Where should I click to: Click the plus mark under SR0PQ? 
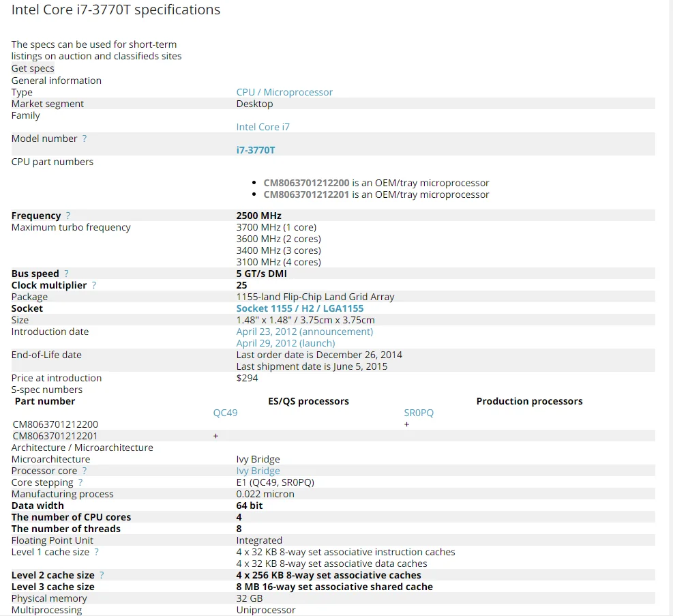pyautogui.click(x=406, y=424)
